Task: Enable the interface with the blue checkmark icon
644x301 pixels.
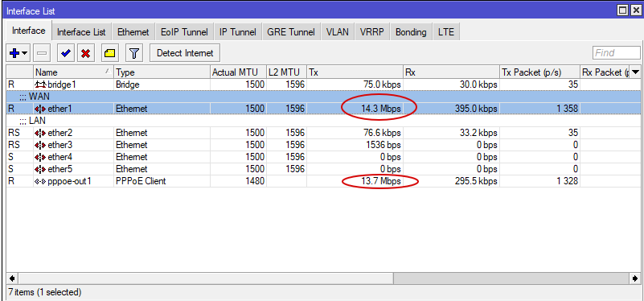Action: (65, 53)
